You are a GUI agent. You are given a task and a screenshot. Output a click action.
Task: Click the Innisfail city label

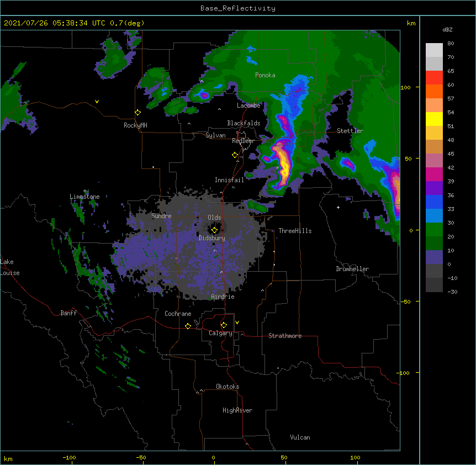[x=229, y=180]
